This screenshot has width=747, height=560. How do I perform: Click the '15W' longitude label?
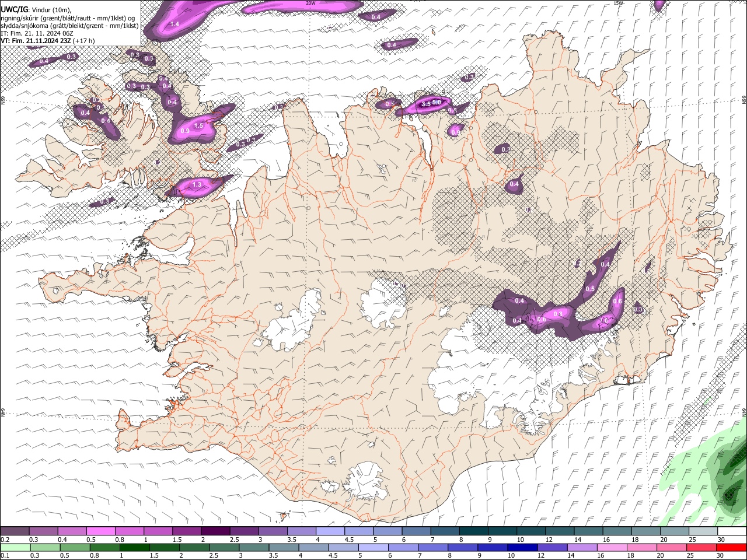click(618, 3)
